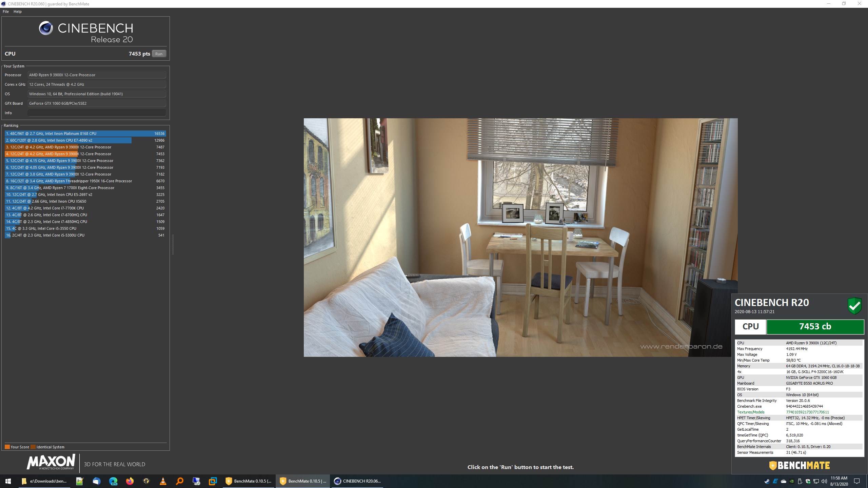This screenshot has width=868, height=488.
Task: Select ranking row 7 with 3.8 GHz Ryzen 3900X
Action: tap(85, 174)
